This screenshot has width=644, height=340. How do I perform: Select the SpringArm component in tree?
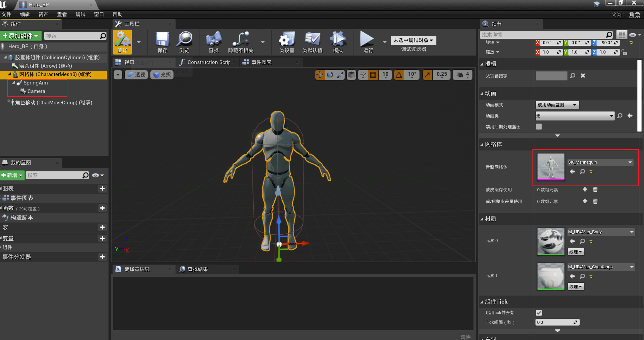coord(35,83)
